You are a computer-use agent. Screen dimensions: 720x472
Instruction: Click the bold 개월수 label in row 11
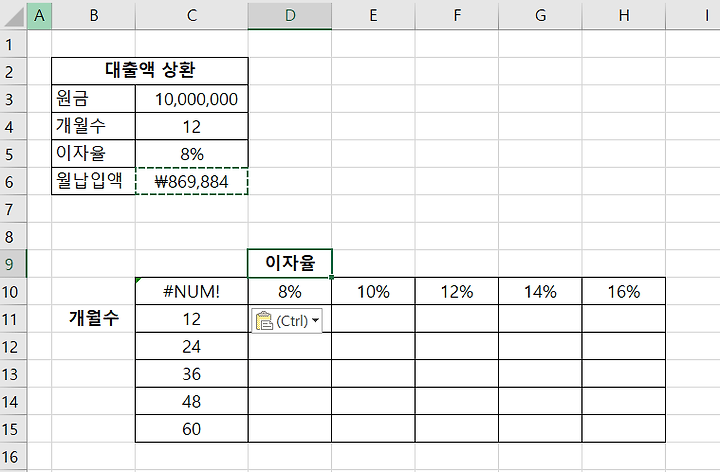coord(94,319)
